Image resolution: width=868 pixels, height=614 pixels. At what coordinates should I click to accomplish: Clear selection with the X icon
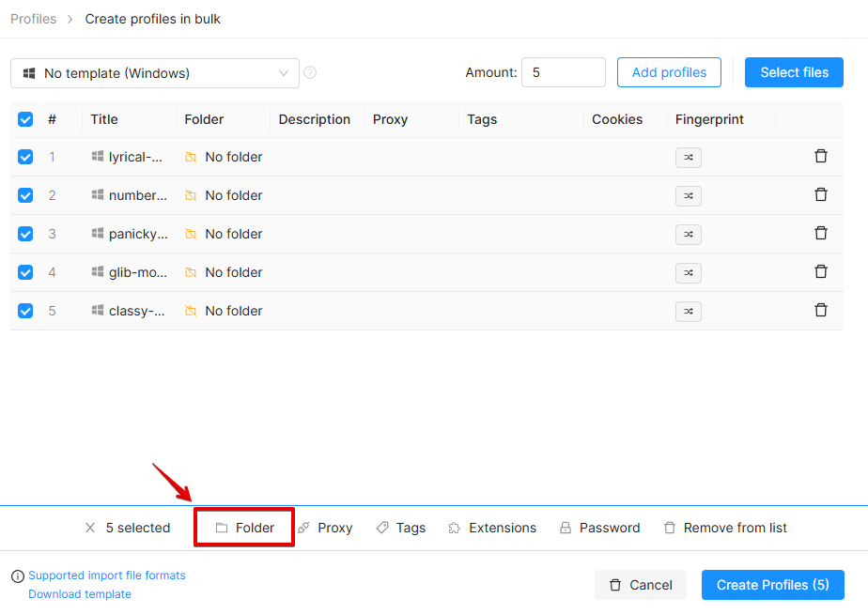point(90,528)
